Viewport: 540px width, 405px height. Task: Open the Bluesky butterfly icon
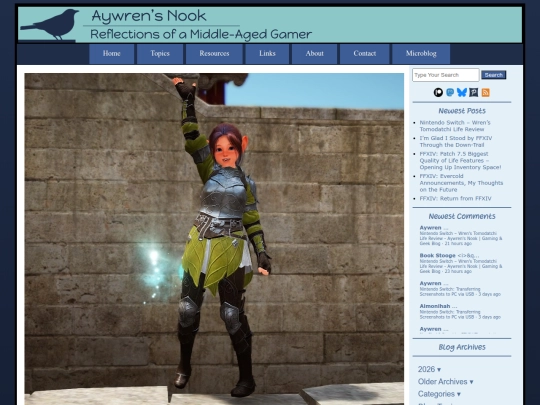coord(461,92)
